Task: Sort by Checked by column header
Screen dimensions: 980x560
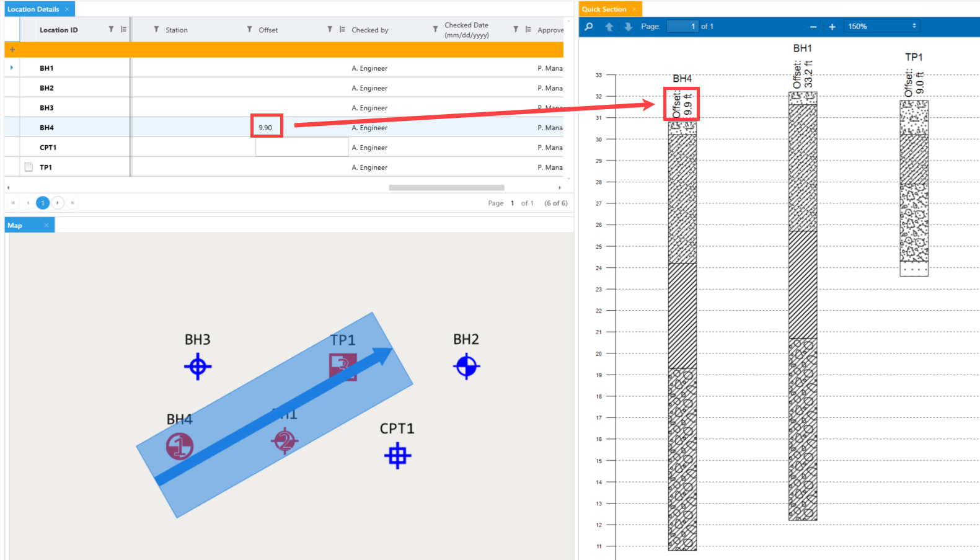Action: tap(370, 30)
